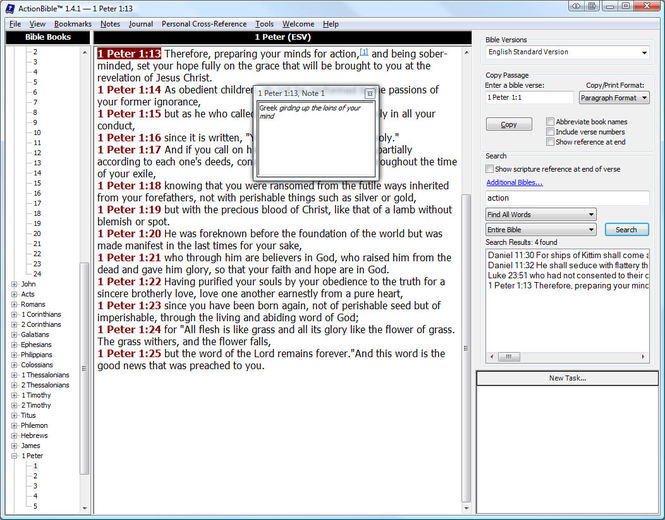Select Daniel 11:30 search result
Image resolution: width=665 pixels, height=520 pixels.
(568, 255)
